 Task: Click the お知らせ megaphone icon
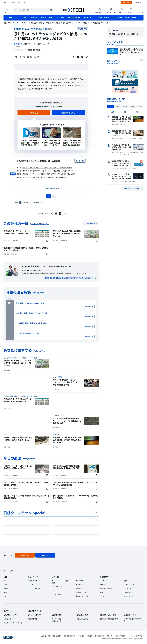tap(110, 31)
